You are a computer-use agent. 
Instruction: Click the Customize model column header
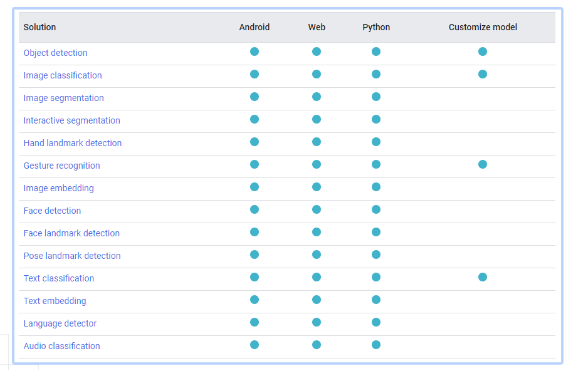pyautogui.click(x=483, y=27)
